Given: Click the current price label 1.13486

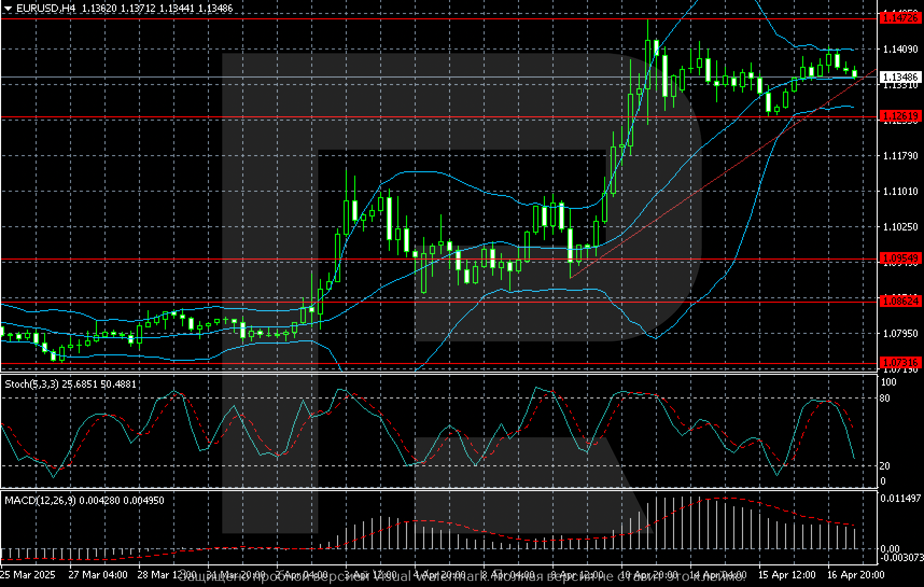Looking at the screenshot, I should pyautogui.click(x=899, y=78).
